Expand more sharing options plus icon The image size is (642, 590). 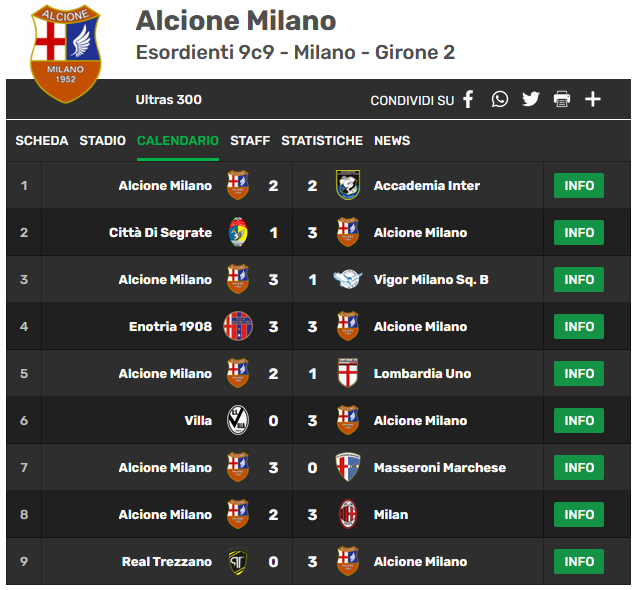[x=593, y=99]
